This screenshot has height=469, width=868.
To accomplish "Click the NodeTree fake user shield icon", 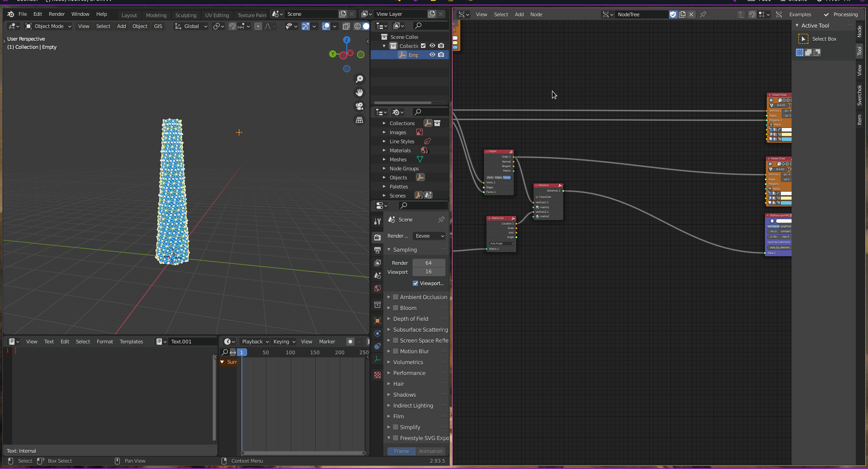I will [673, 14].
